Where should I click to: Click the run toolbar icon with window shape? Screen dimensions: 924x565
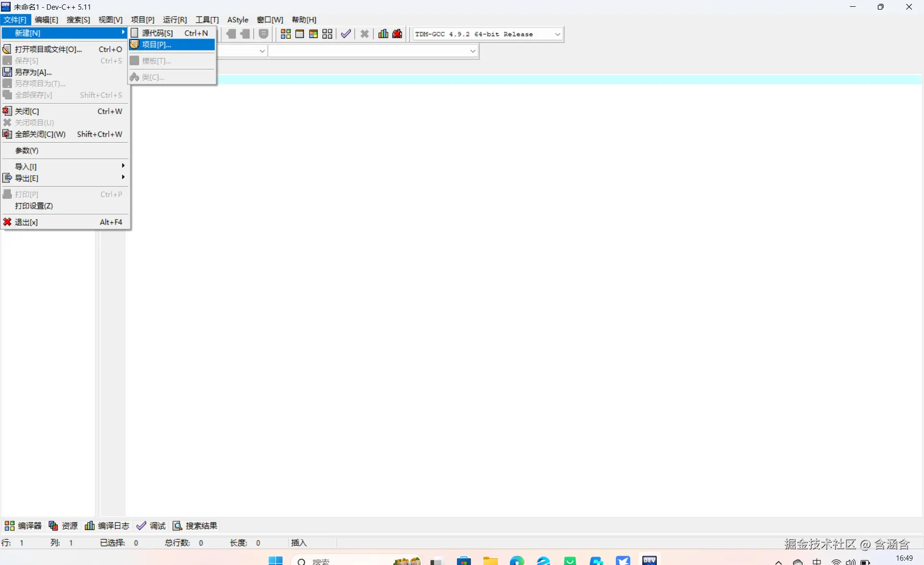(299, 34)
